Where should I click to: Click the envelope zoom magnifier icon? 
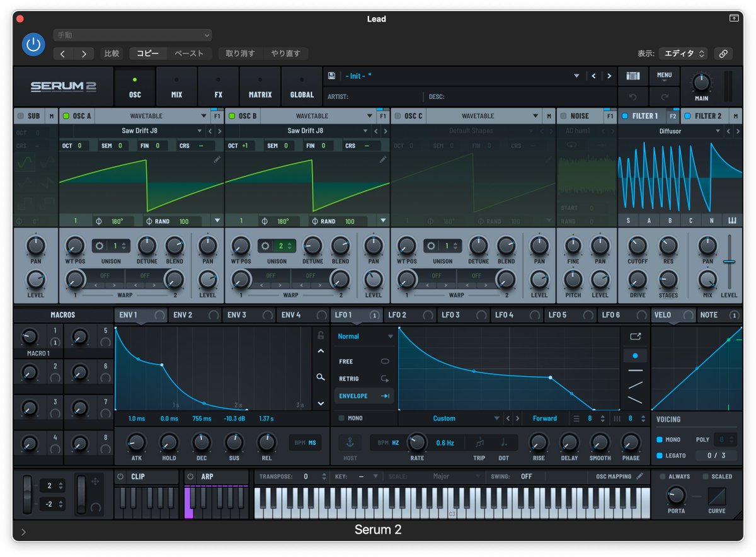point(321,377)
